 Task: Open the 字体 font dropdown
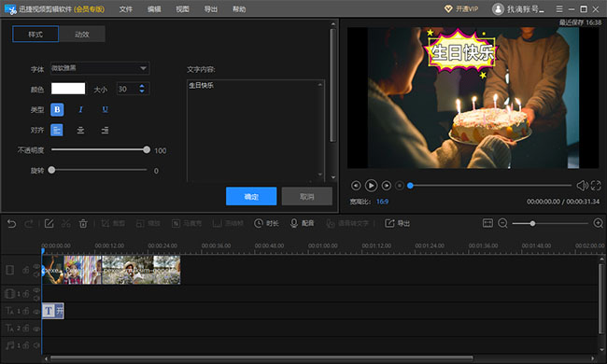[100, 68]
